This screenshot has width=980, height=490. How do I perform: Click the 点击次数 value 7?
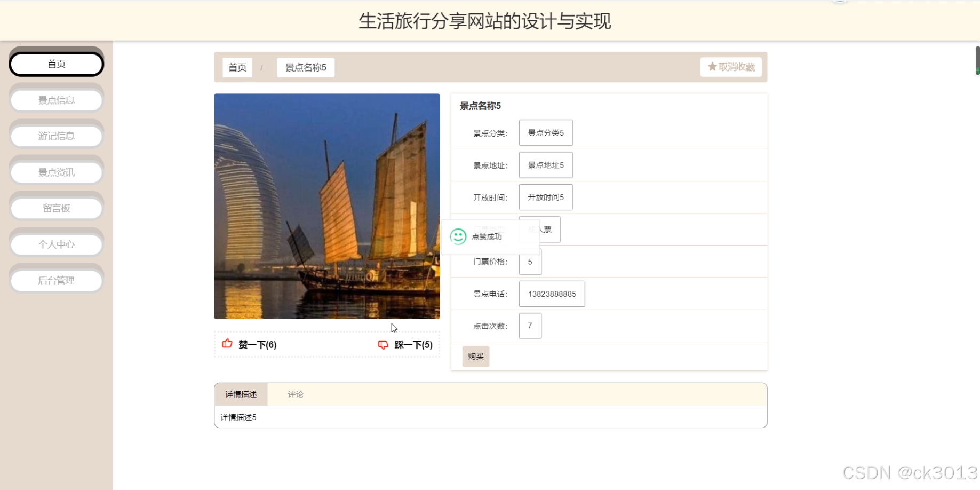[530, 326]
